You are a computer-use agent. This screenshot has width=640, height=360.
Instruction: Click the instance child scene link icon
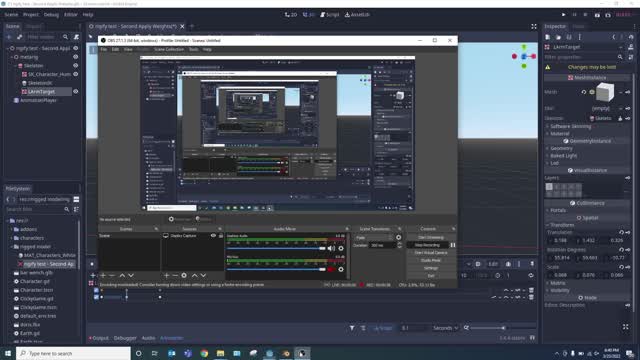19,37
